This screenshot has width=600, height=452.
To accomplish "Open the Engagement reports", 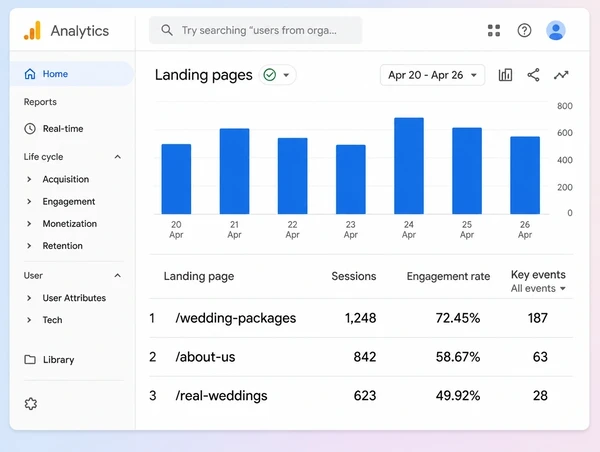I will pyautogui.click(x=69, y=202).
